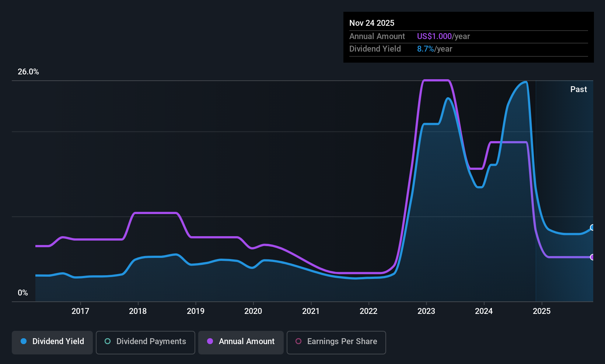Click the 2023 x-axis label
605x364 pixels.
click(x=426, y=311)
